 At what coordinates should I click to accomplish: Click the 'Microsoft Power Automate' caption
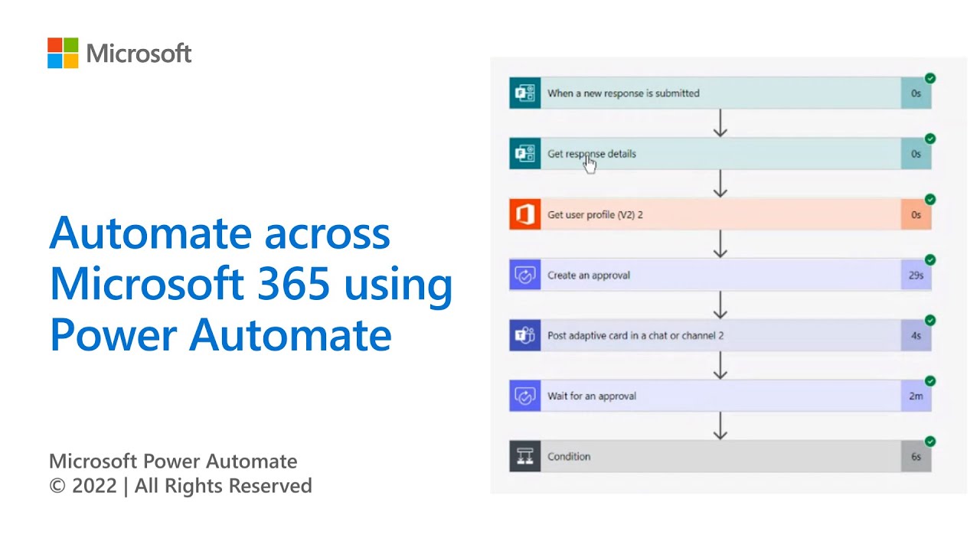[x=173, y=461]
